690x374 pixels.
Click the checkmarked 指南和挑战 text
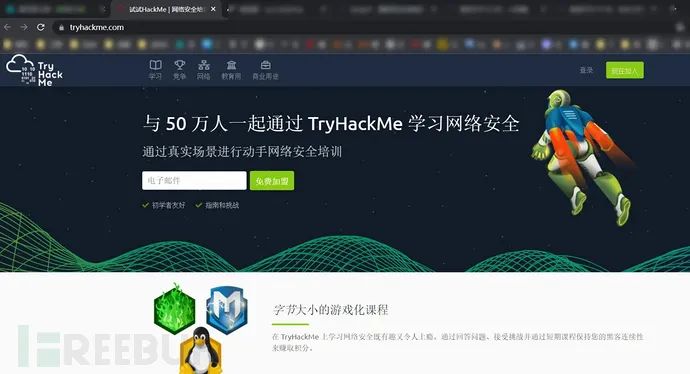click(222, 205)
